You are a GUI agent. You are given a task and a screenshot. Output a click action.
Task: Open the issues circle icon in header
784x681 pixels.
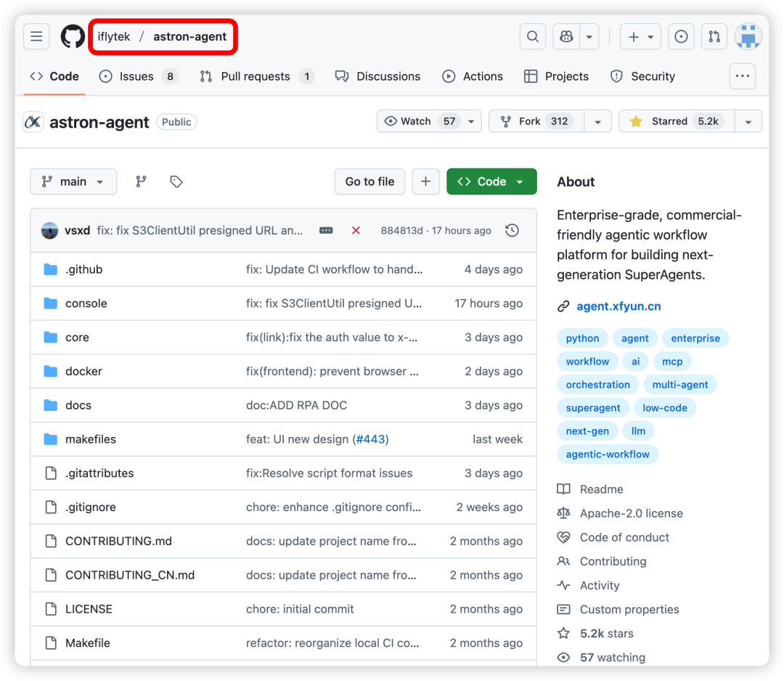(x=681, y=36)
